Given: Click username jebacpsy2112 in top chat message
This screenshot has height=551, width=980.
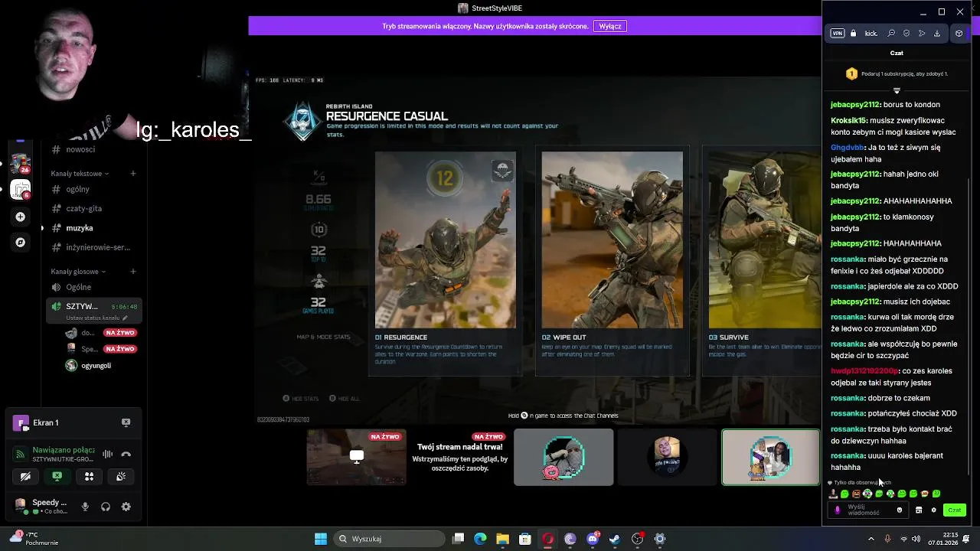Looking at the screenshot, I should 855,105.
